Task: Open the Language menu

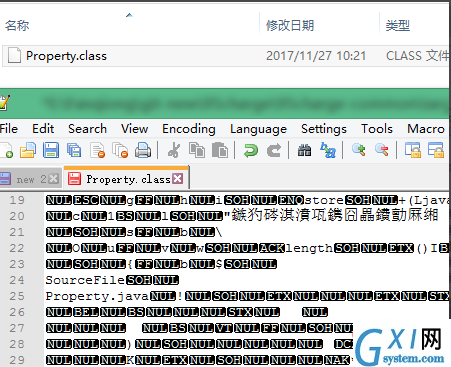Action: click(x=258, y=129)
